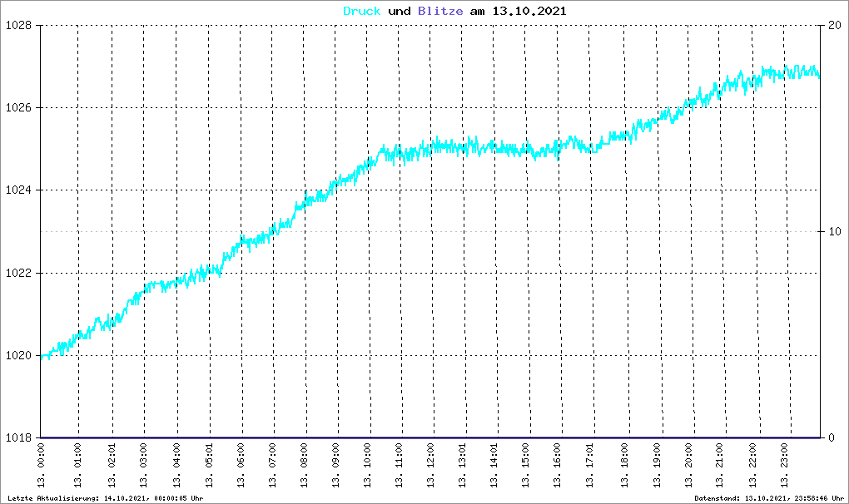Click the 'Letzte Aktualisierung' footer text
The image size is (849, 504).
pos(106,498)
